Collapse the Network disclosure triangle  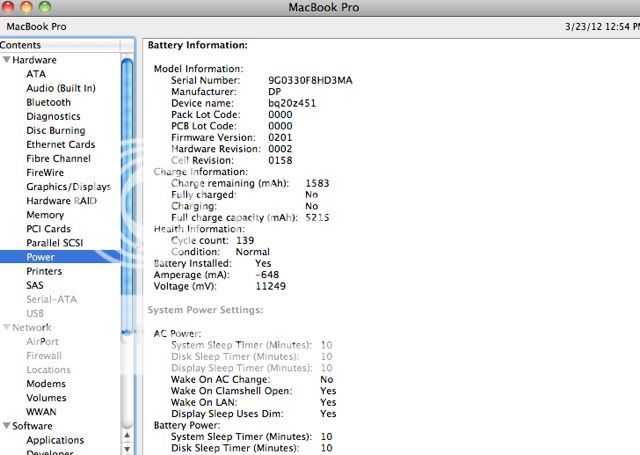coord(7,327)
